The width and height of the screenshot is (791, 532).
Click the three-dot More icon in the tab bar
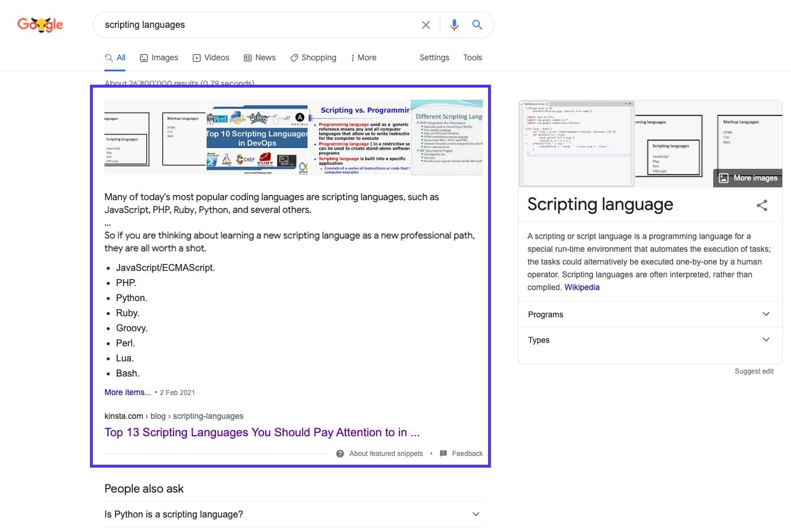point(354,57)
